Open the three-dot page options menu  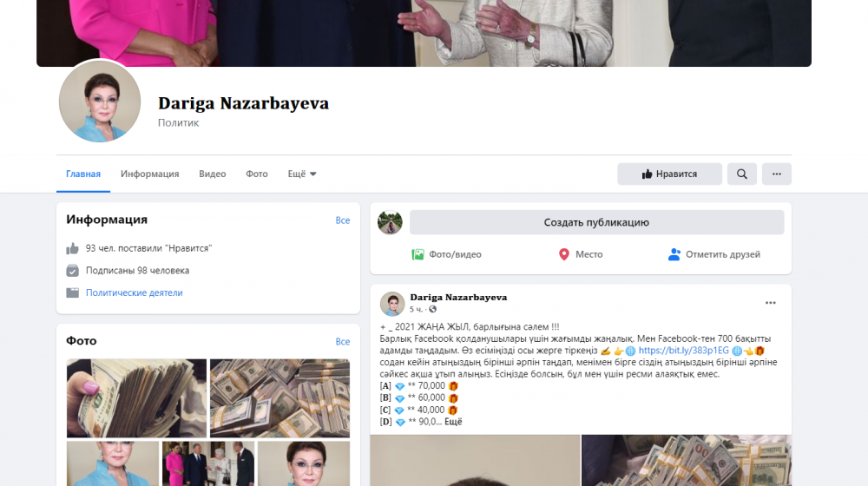(x=776, y=174)
